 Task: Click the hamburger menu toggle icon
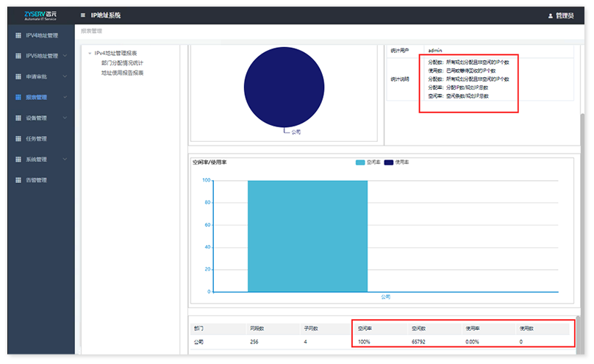coord(82,15)
